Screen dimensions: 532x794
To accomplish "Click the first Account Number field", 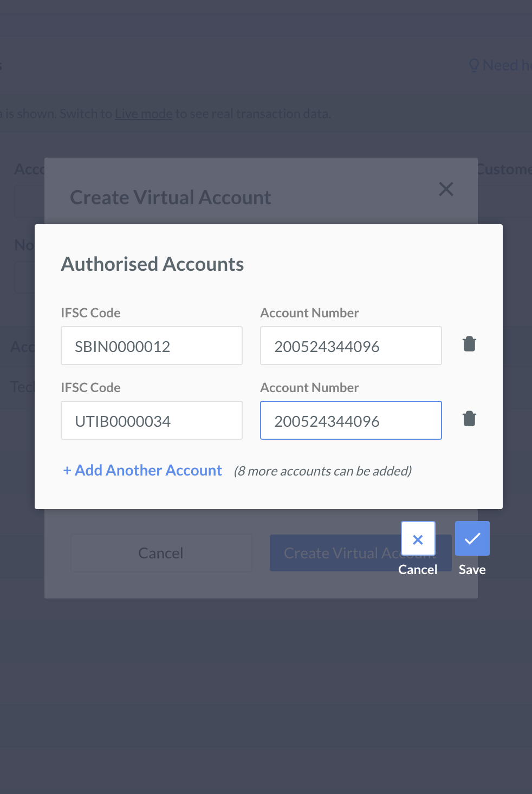I will coord(351,346).
